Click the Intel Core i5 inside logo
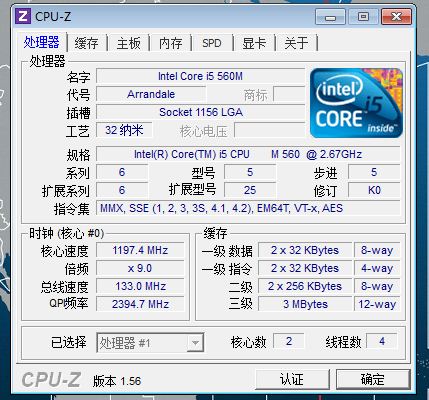Screen dimensions: 429x400 point(356,103)
